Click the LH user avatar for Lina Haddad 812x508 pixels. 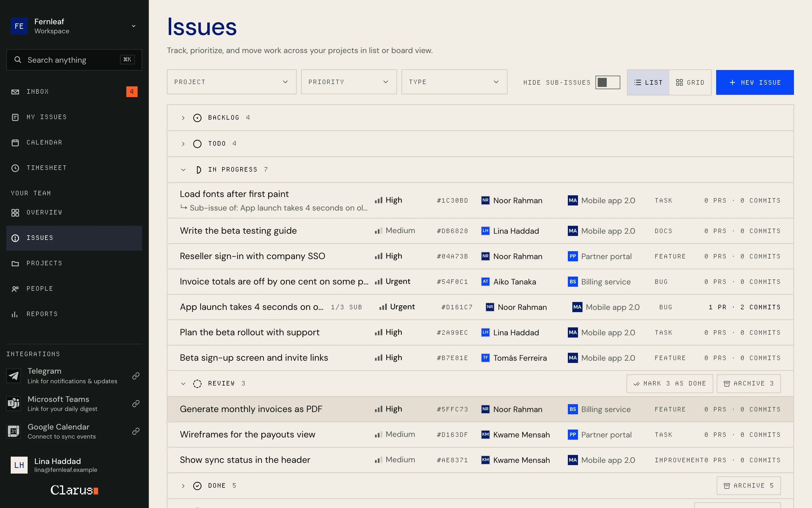pos(19,465)
